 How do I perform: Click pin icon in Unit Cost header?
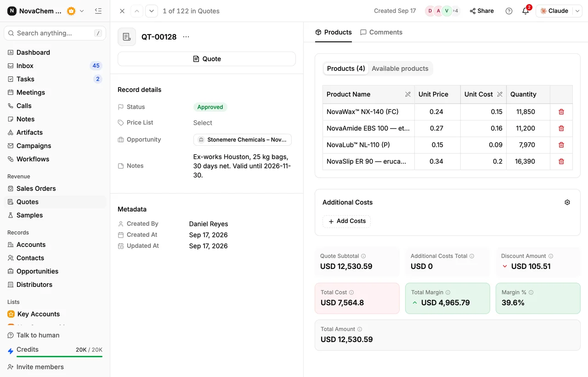click(x=500, y=94)
